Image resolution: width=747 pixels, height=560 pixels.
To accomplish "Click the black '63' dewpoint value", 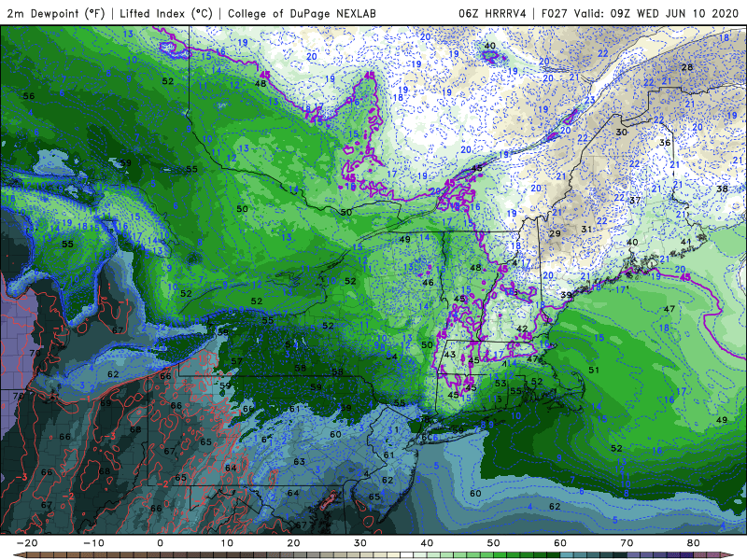I will (x=299, y=461).
